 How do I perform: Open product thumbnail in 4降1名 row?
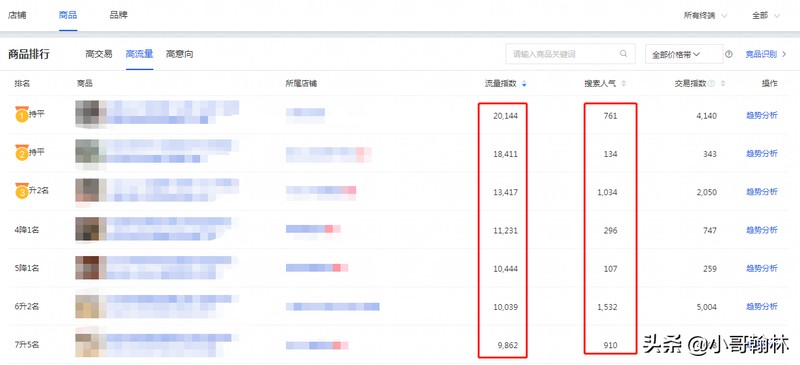click(91, 230)
